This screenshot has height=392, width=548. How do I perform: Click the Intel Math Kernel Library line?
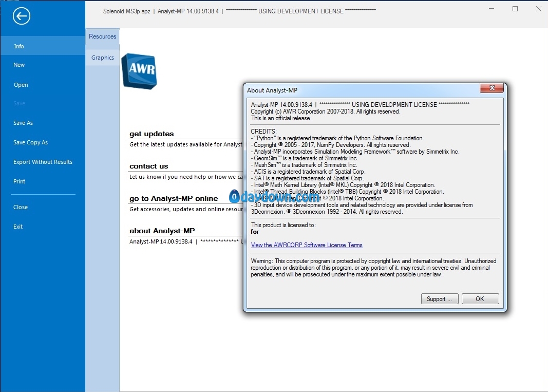click(343, 184)
